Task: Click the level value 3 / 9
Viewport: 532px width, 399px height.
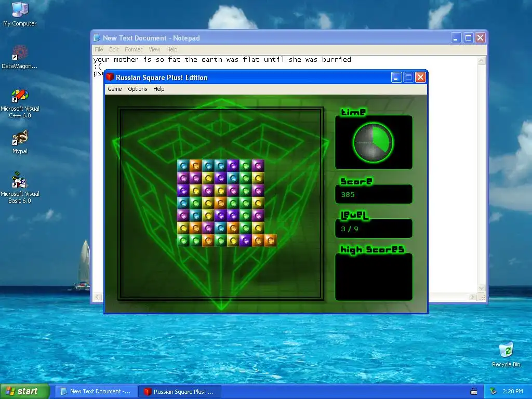Action: [x=350, y=229]
